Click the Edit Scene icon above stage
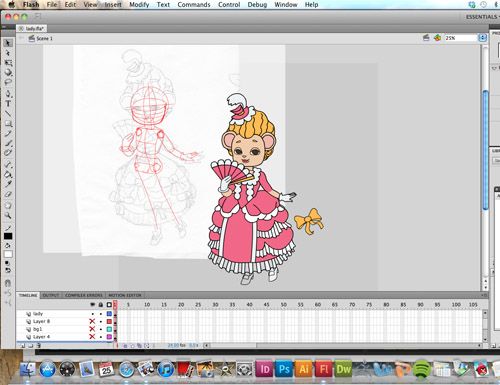The height and width of the screenshot is (385, 500). (426, 38)
